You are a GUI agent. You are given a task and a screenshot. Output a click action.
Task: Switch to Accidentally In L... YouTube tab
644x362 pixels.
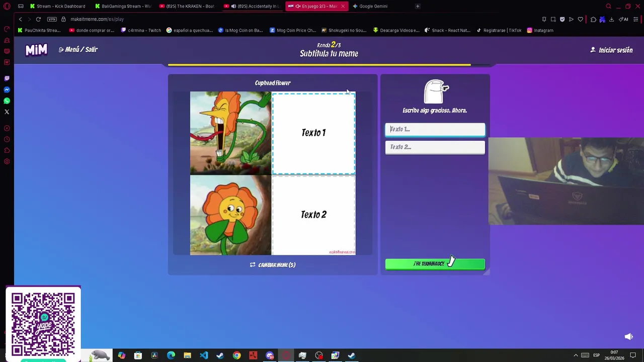click(252, 6)
